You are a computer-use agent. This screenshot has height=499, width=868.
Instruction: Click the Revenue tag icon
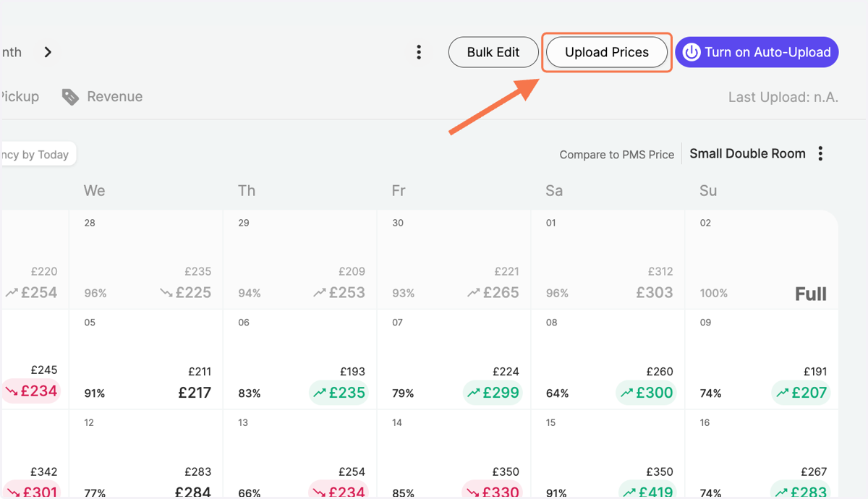point(70,97)
